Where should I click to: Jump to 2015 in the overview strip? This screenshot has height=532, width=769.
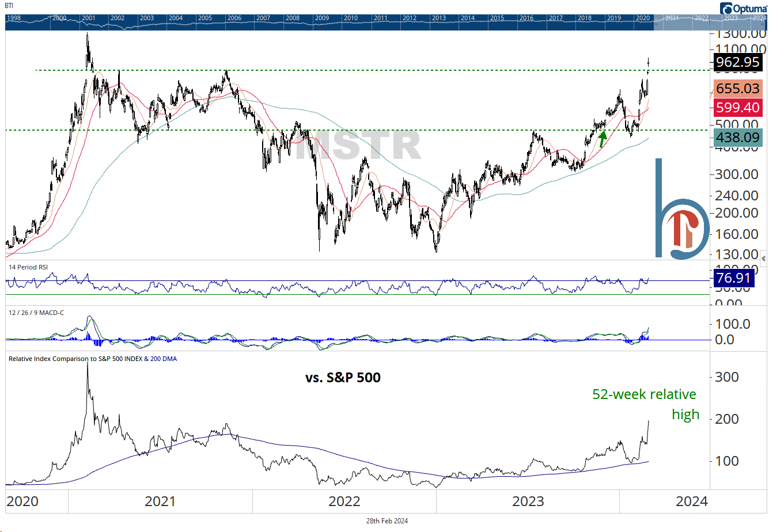click(497, 18)
